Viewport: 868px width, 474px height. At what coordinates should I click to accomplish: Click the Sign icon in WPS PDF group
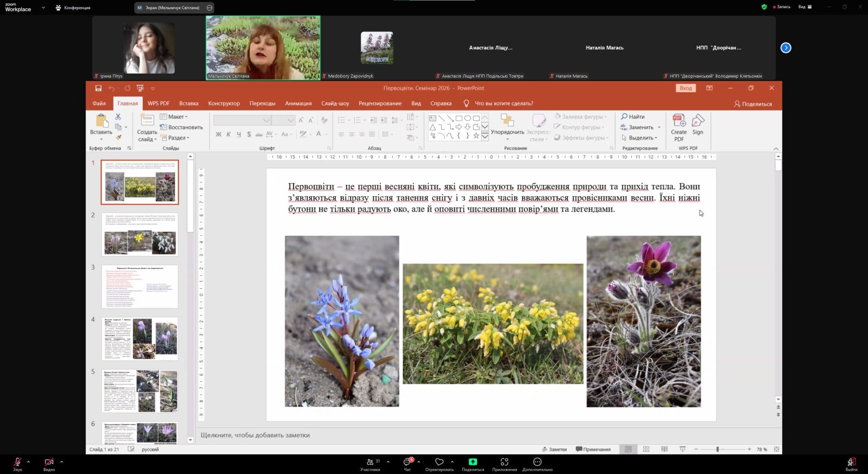pyautogui.click(x=698, y=121)
